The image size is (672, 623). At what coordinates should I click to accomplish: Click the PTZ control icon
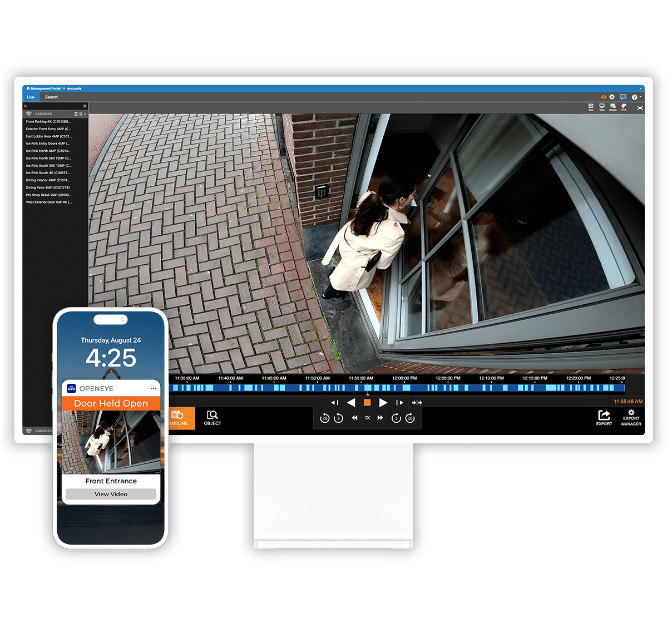[624, 106]
